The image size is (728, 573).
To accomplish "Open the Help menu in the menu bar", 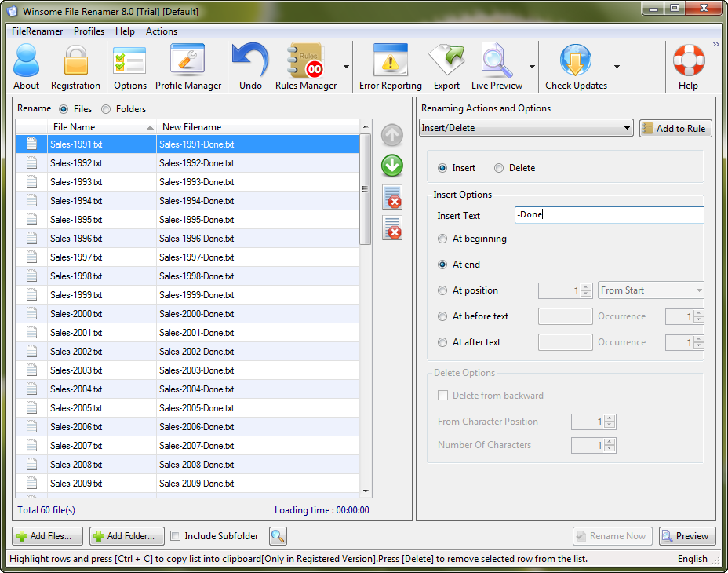I will (x=125, y=31).
